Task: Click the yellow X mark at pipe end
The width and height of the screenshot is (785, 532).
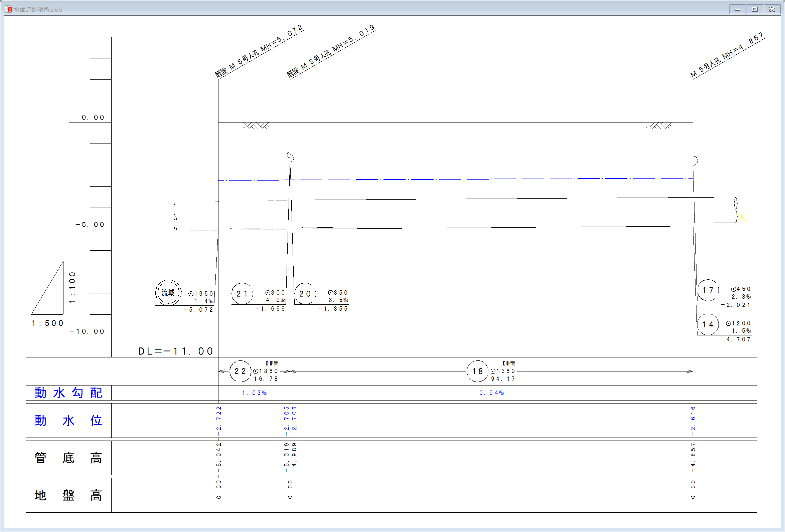Action: 742,217
